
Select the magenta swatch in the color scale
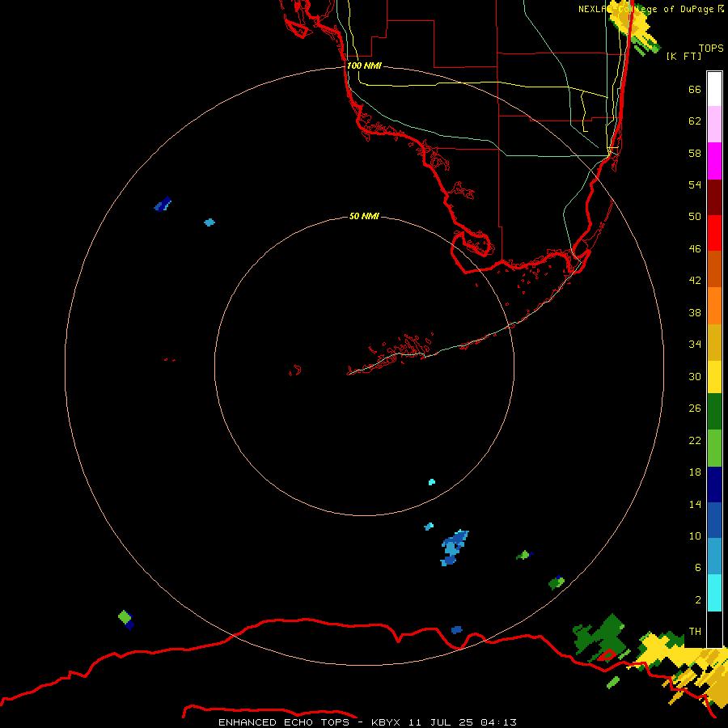714,161
